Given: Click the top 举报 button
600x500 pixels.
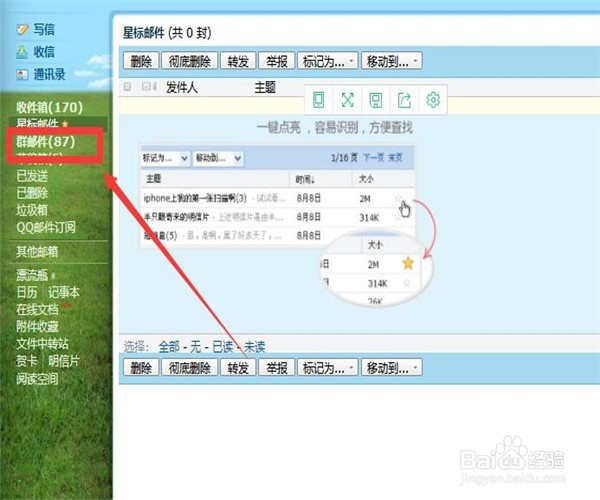Looking at the screenshot, I should [277, 61].
